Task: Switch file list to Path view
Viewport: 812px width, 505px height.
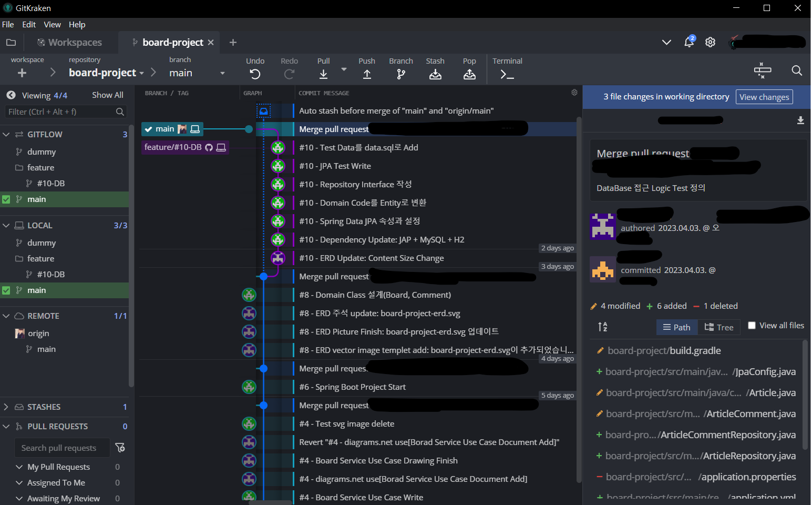Action: pos(677,327)
